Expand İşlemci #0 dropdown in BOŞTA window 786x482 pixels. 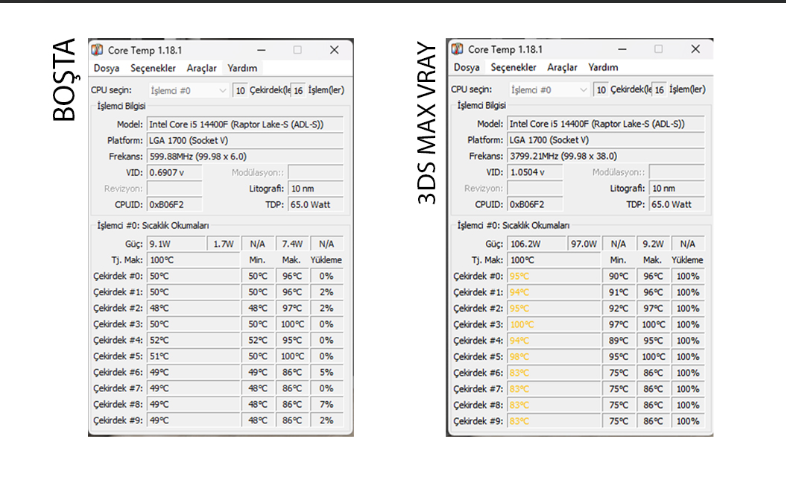(x=188, y=91)
